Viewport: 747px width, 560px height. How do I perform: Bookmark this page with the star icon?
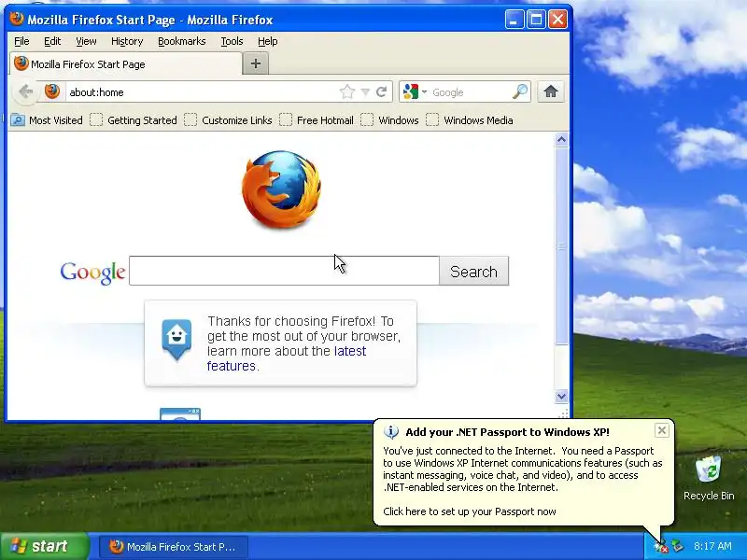(x=347, y=91)
